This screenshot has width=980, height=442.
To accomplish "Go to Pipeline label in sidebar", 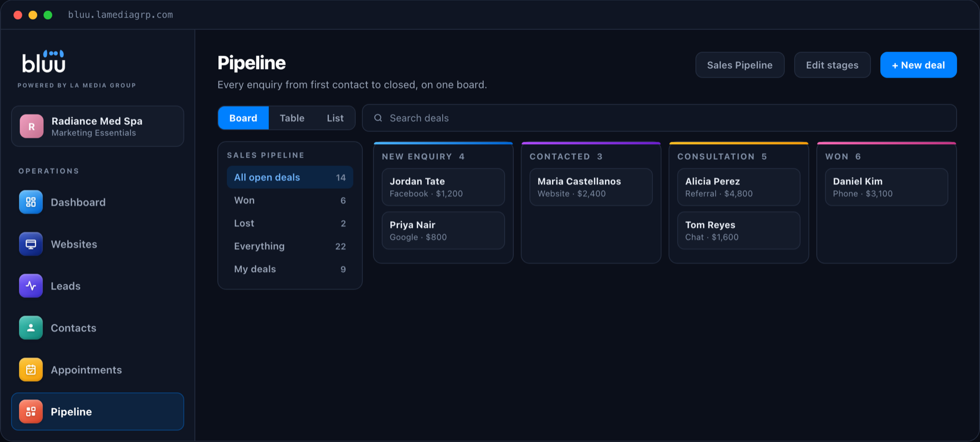I will pyautogui.click(x=71, y=411).
